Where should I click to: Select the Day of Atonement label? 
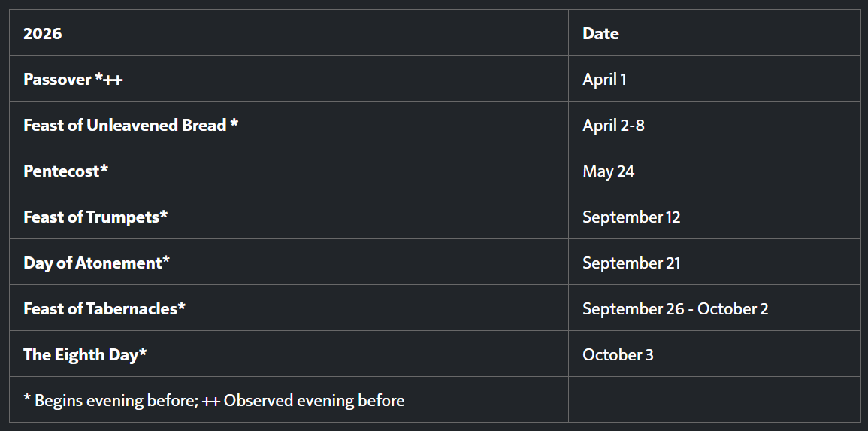[x=92, y=263]
